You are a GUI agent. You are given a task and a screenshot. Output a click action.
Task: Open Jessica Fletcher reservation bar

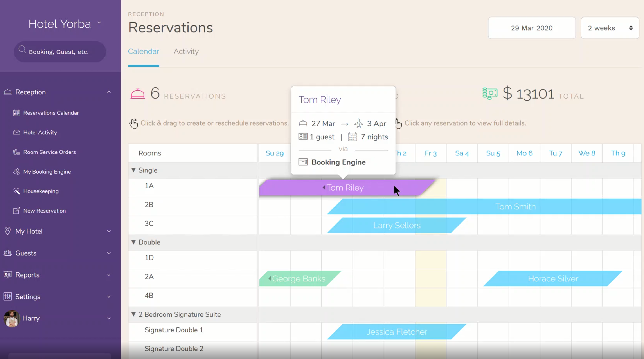coord(397,332)
